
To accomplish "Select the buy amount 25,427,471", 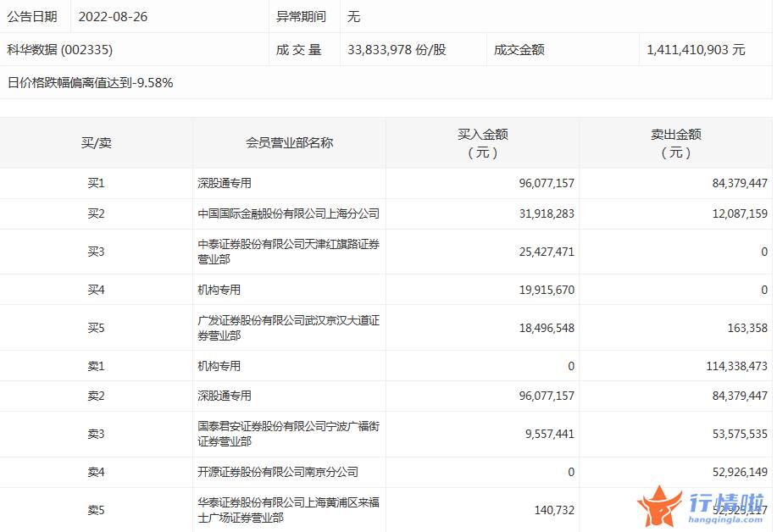I will click(x=547, y=252).
